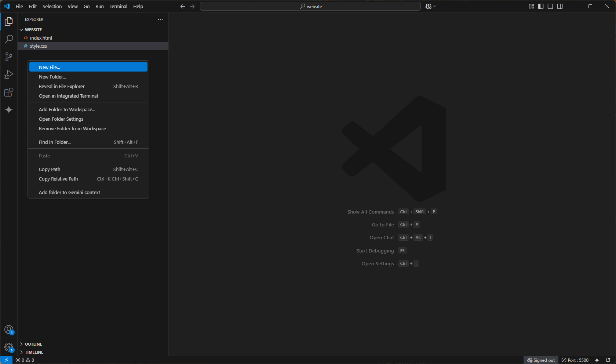
Task: Toggle the Primary Side Bar visibility
Action: tap(540, 6)
